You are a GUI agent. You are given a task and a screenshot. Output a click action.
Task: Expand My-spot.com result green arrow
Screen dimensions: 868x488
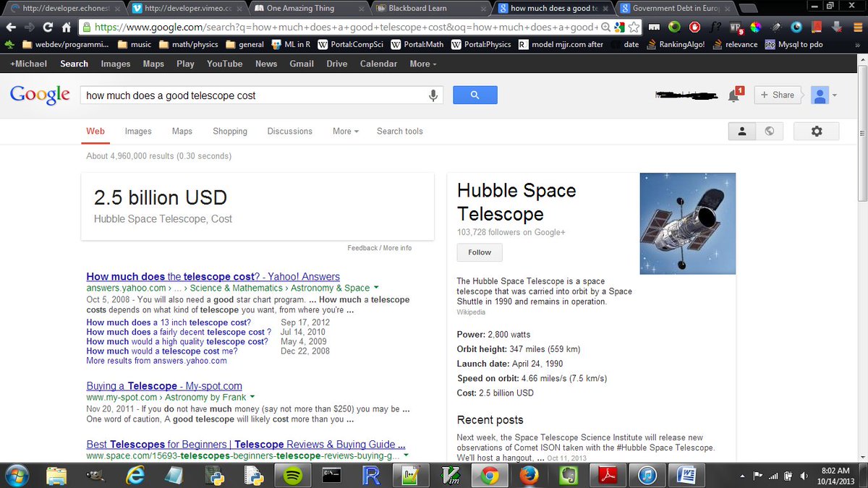pos(252,397)
